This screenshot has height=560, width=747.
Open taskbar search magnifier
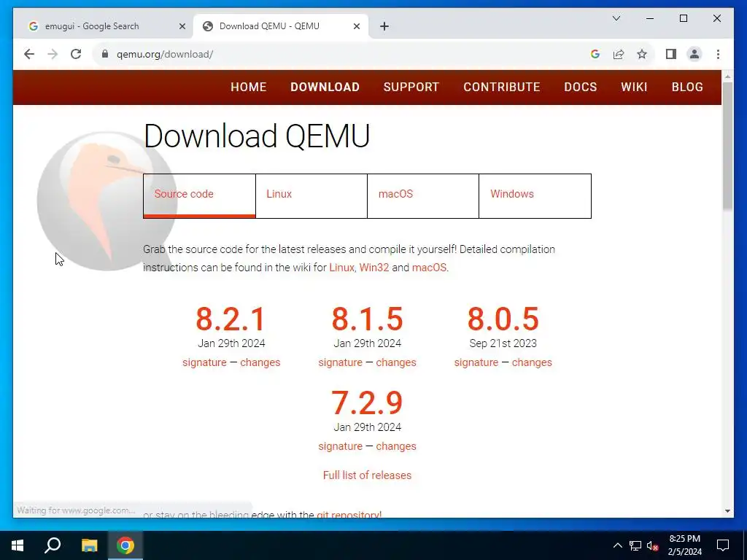[53, 545]
